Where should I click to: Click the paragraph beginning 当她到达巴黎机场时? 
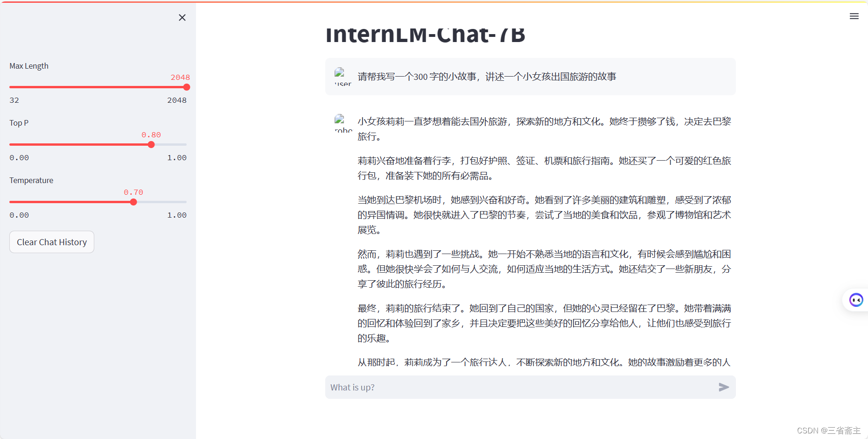(544, 215)
